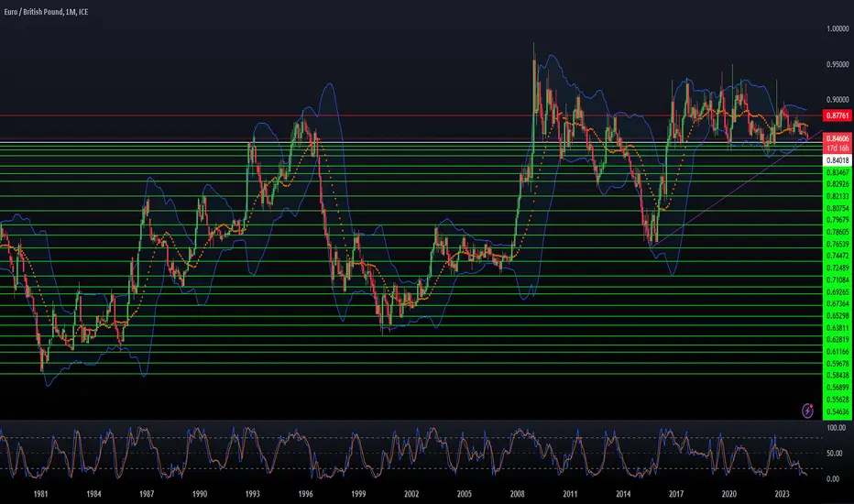Select the red 0.87761 price label
This screenshot has height=504, width=854.
coord(838,115)
